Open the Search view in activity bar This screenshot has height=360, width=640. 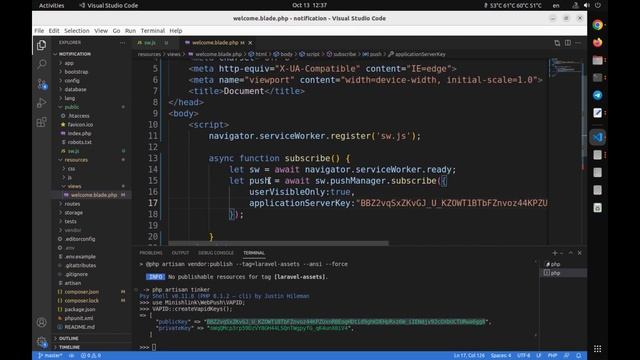click(x=42, y=64)
